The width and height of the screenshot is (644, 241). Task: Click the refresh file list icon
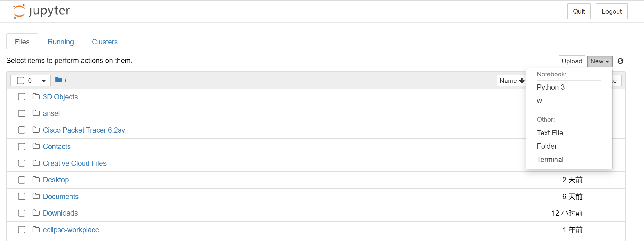coord(620,61)
